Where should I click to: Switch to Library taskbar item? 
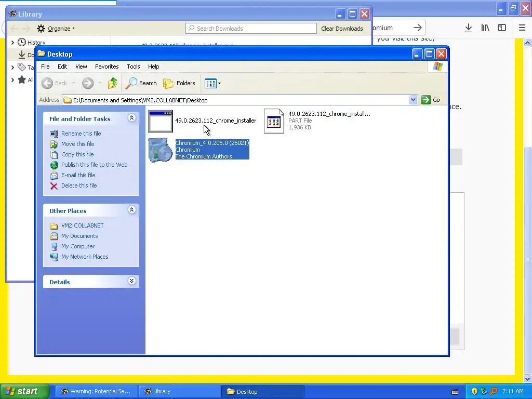click(x=179, y=392)
